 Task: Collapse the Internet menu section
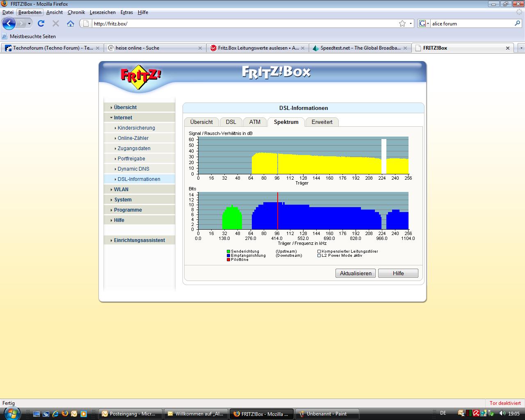123,118
